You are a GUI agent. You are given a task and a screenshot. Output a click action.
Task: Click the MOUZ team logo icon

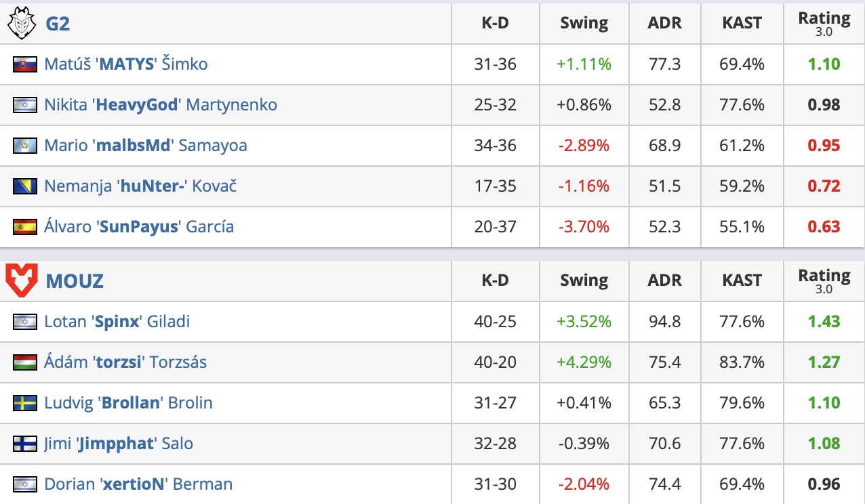click(x=21, y=280)
